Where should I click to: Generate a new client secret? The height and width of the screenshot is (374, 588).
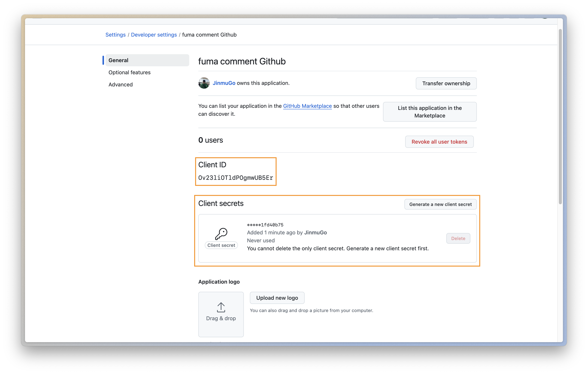440,204
